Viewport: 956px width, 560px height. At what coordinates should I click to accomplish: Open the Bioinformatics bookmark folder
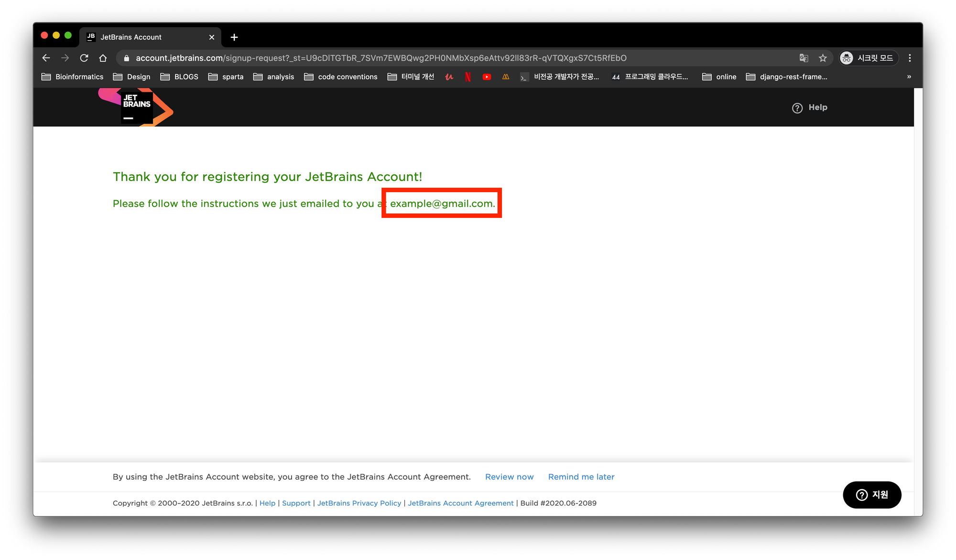pos(73,76)
